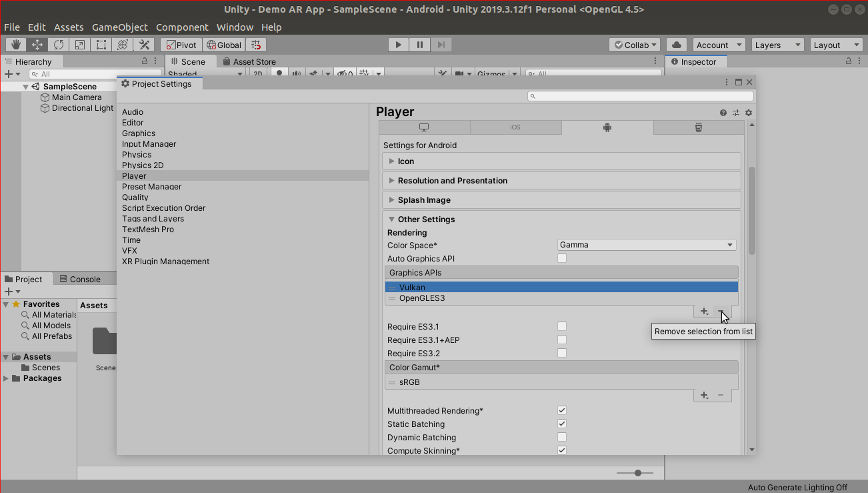Open Project Settings window options menu
The width and height of the screenshot is (868, 493).
click(727, 82)
